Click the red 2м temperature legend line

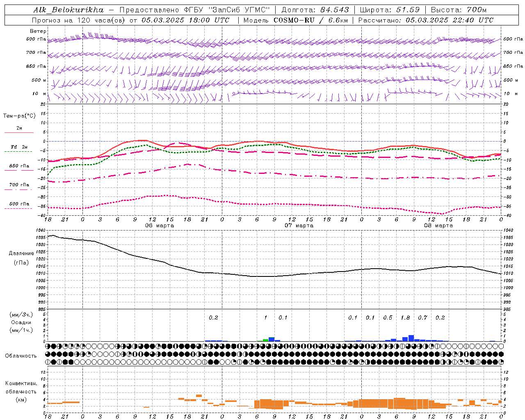(x=19, y=132)
